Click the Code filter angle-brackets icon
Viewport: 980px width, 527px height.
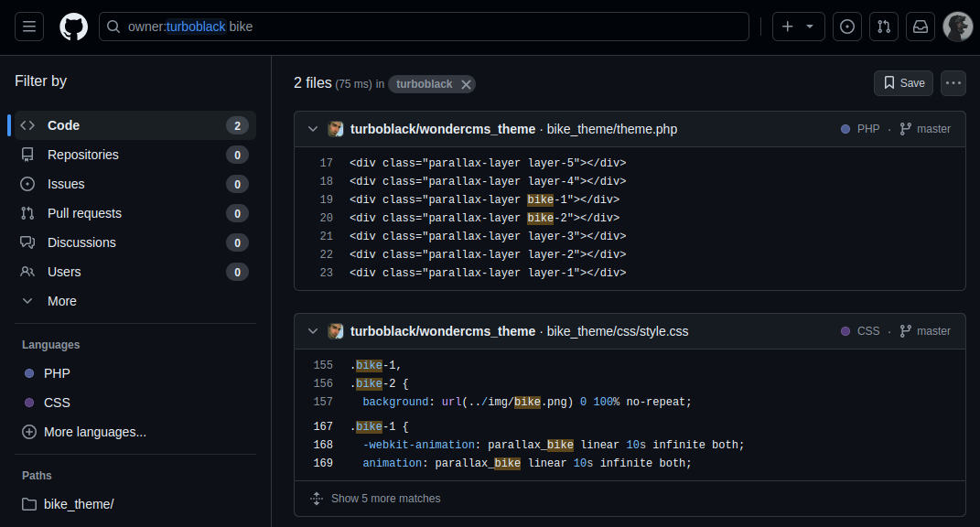point(27,125)
